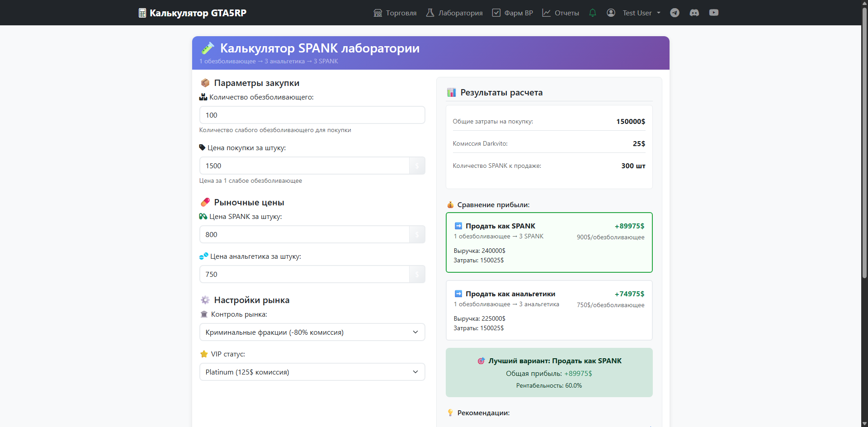The width and height of the screenshot is (868, 427).
Task: Click the Калькулятор GTA5RP brand link
Action: click(193, 13)
